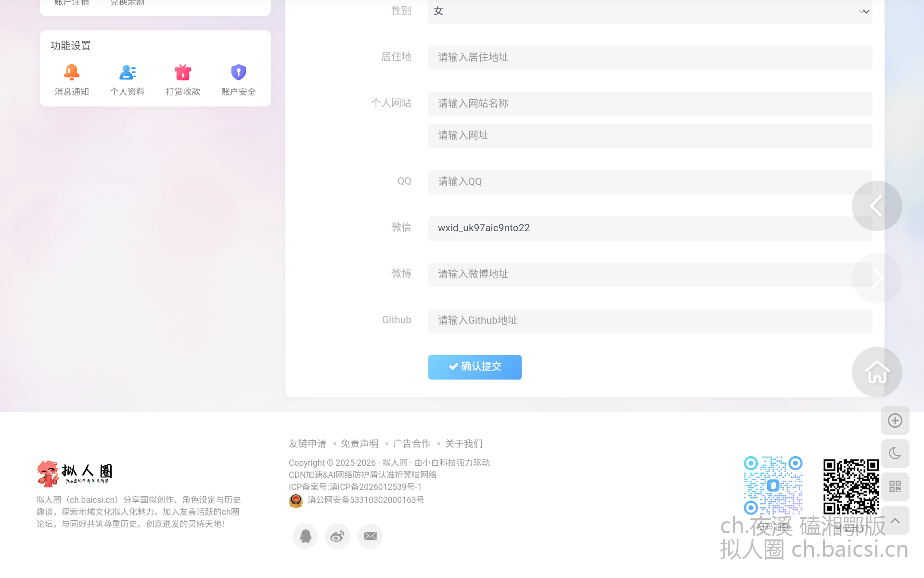Show the QR code side button
Screen dimensions: 924x578
(x=895, y=486)
